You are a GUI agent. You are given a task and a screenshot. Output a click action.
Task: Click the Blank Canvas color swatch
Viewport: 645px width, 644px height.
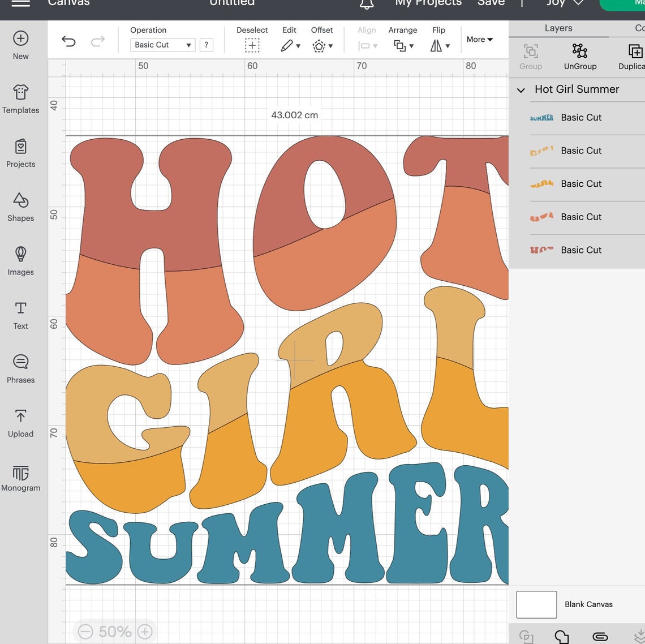[536, 604]
